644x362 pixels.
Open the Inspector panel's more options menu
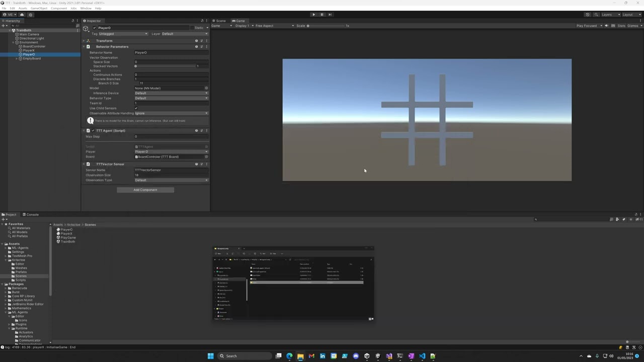point(207,21)
